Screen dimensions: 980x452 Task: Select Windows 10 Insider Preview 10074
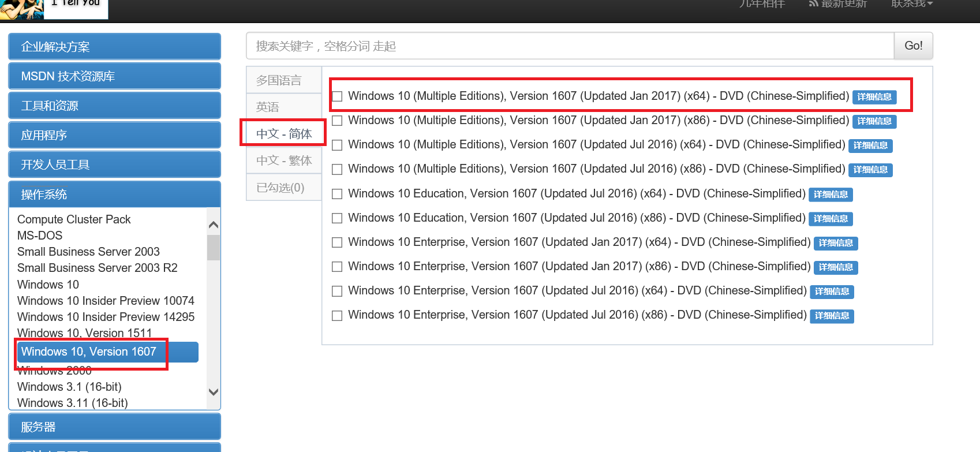pos(106,301)
